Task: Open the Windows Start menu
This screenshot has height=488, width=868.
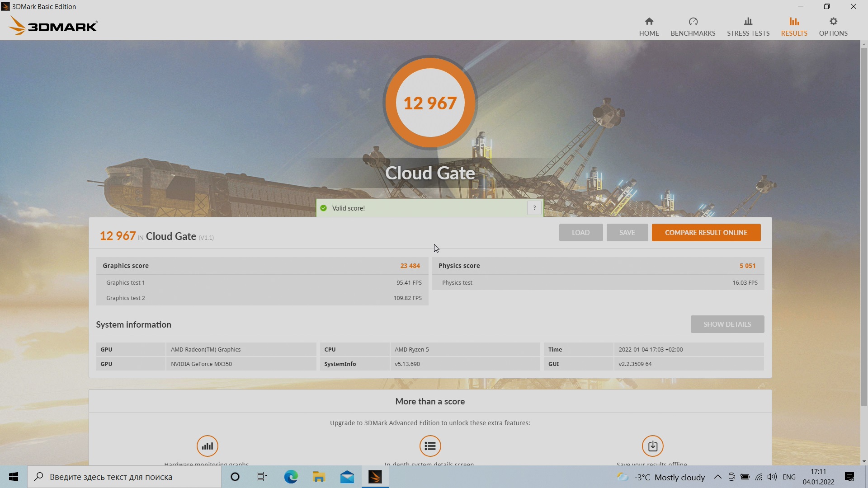Action: pyautogui.click(x=14, y=477)
